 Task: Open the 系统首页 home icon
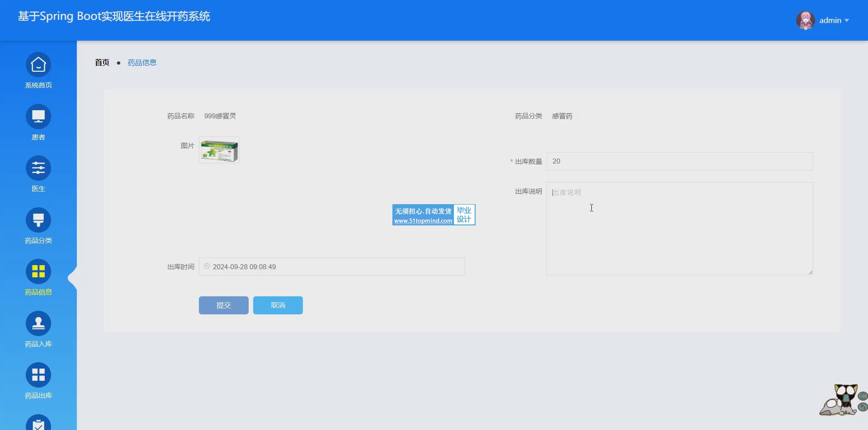38,65
